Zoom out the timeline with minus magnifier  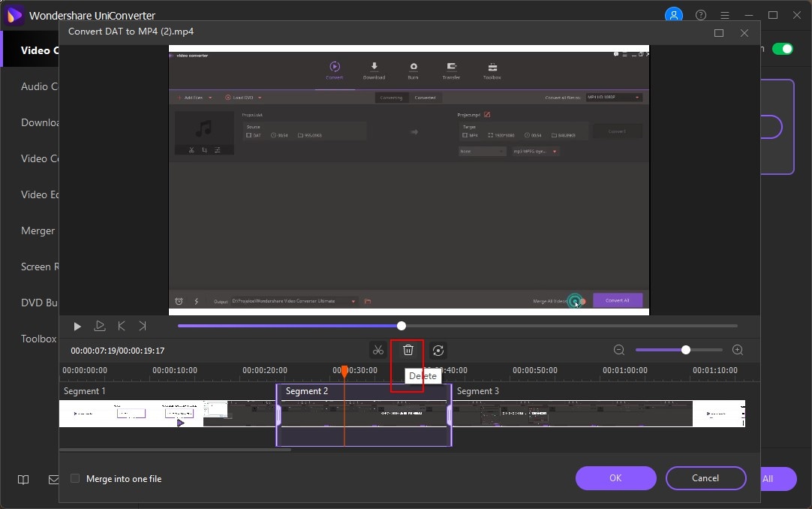point(619,350)
